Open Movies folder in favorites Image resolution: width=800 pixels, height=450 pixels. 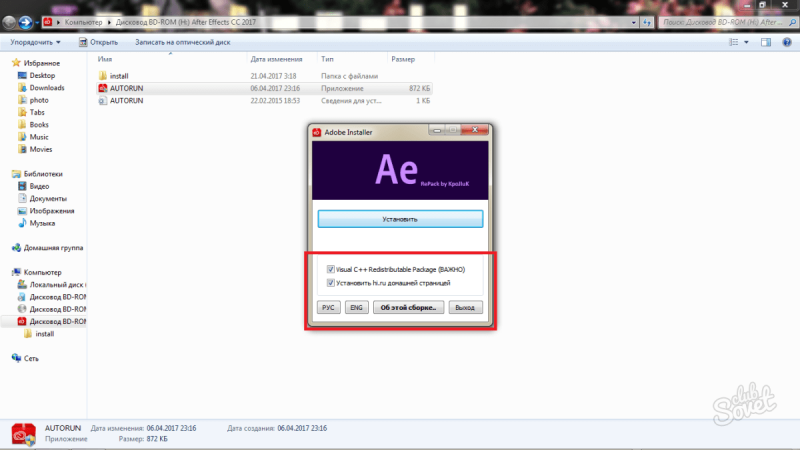(41, 149)
